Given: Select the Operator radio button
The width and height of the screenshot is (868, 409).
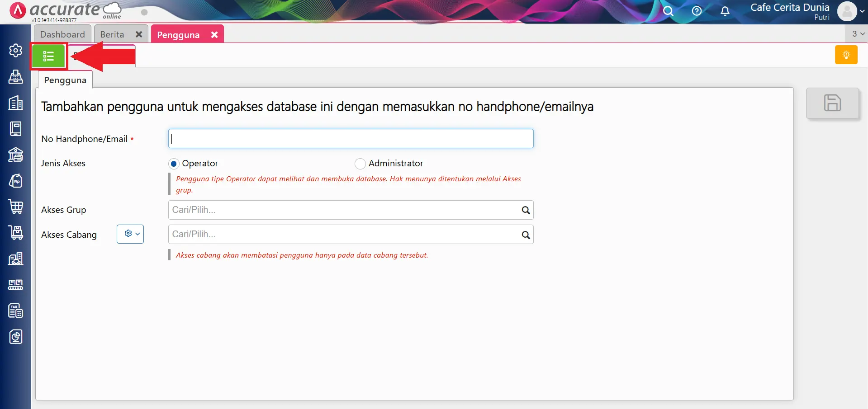Looking at the screenshot, I should (174, 164).
